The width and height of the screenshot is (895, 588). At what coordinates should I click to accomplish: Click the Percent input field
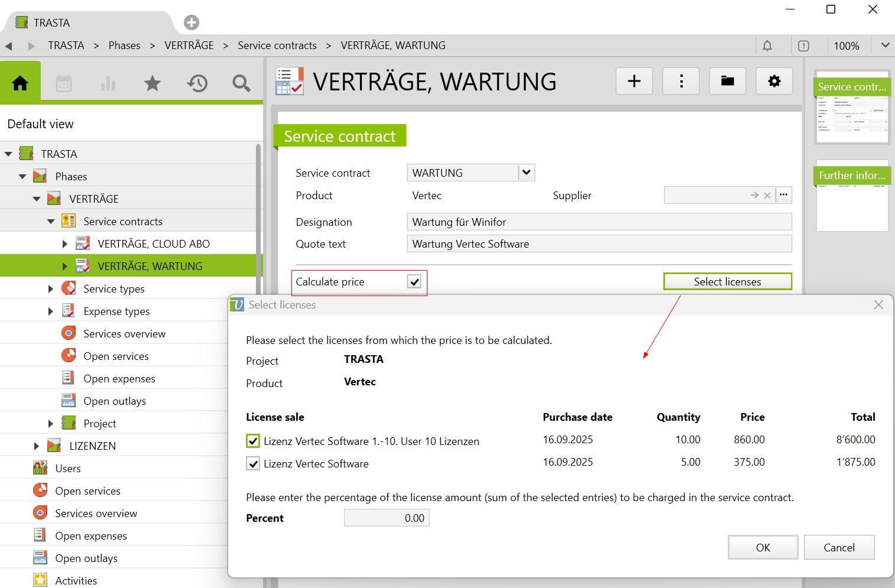pos(387,518)
